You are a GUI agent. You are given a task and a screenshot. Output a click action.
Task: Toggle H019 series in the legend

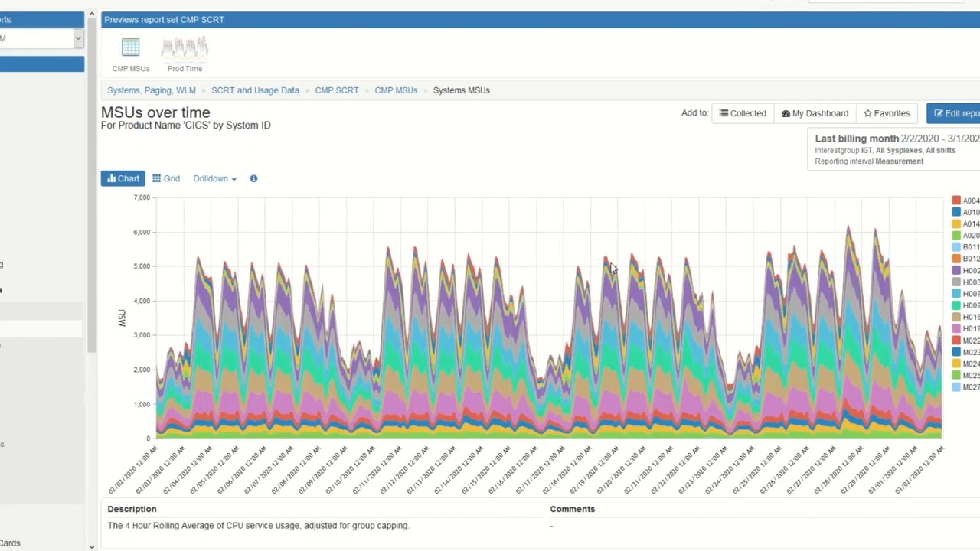pyautogui.click(x=965, y=329)
